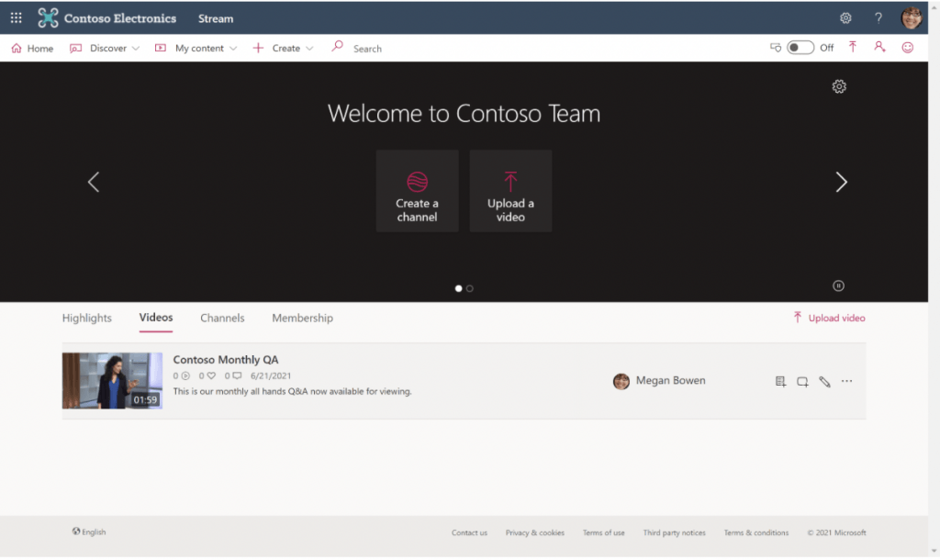
Task: Open the group settings gear on banner
Action: pyautogui.click(x=839, y=86)
